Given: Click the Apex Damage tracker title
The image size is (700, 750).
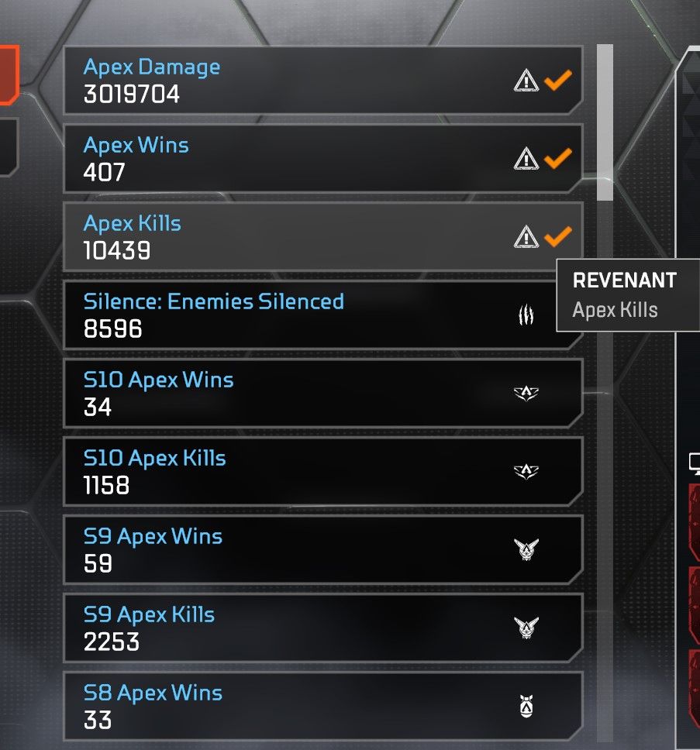Looking at the screenshot, I should click(x=152, y=67).
